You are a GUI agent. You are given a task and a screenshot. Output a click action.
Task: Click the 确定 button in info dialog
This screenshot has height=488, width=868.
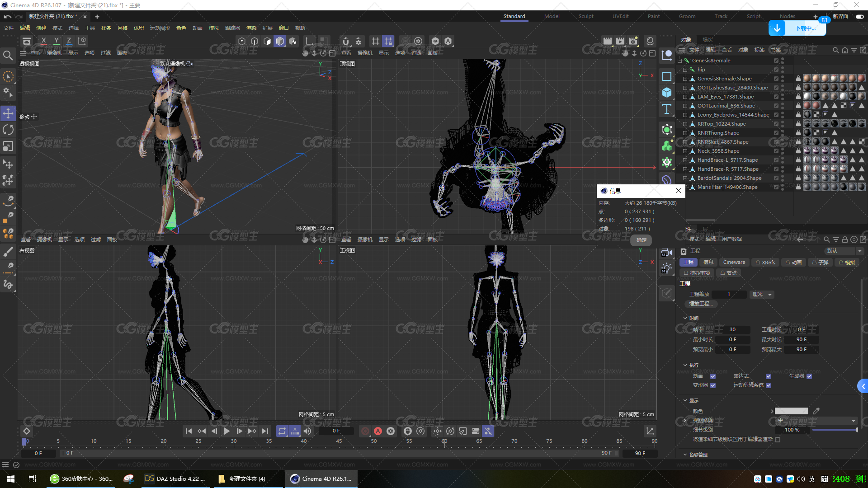pyautogui.click(x=641, y=240)
